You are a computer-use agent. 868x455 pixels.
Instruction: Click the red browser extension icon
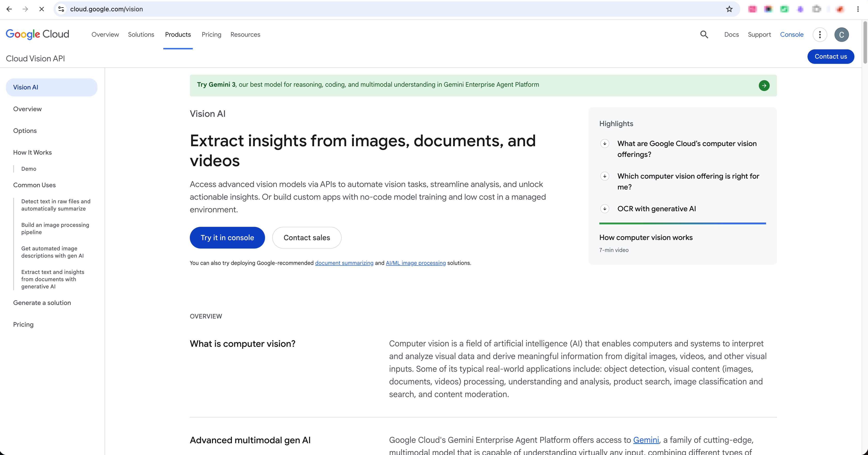(x=840, y=9)
